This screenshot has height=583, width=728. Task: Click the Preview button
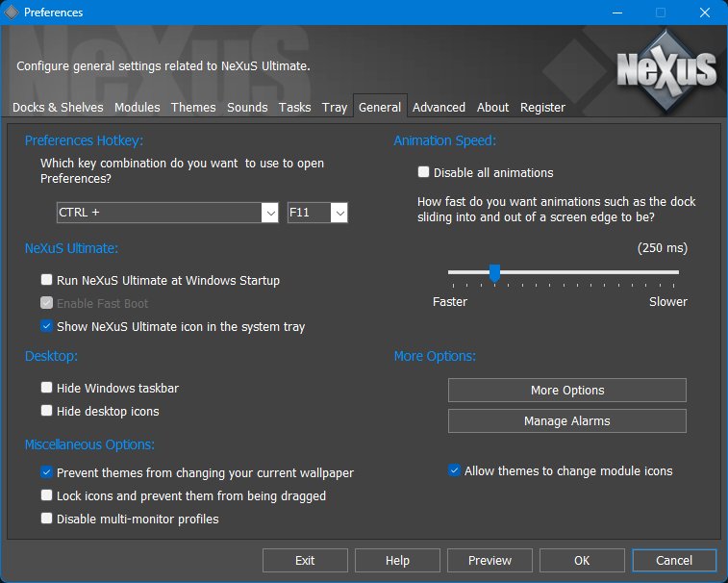[490, 560]
